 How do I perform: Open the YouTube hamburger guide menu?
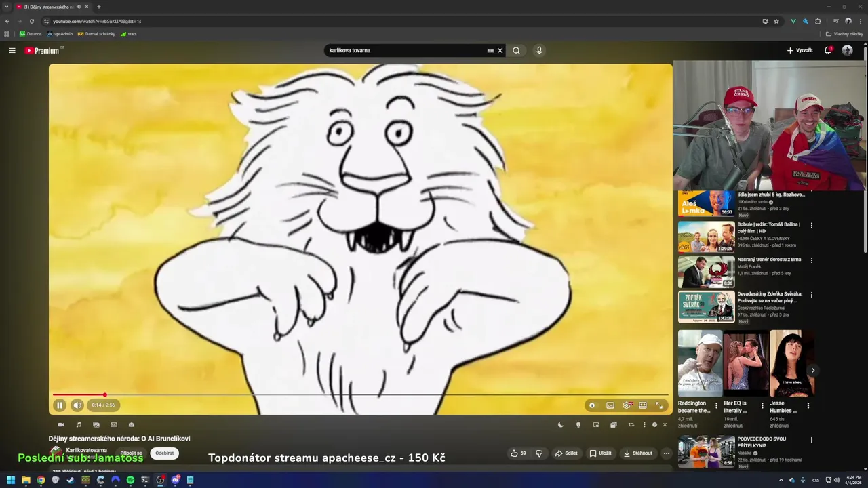click(12, 50)
